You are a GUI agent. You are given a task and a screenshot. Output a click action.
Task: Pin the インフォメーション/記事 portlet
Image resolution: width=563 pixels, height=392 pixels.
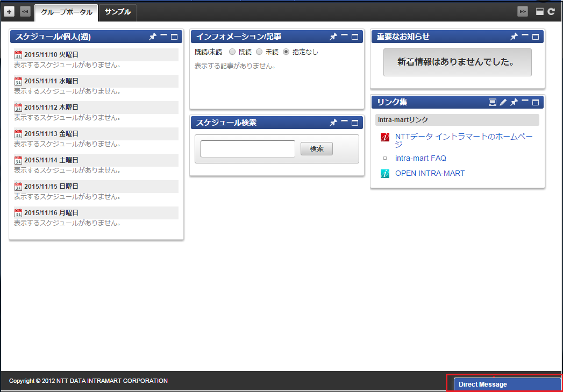(333, 37)
